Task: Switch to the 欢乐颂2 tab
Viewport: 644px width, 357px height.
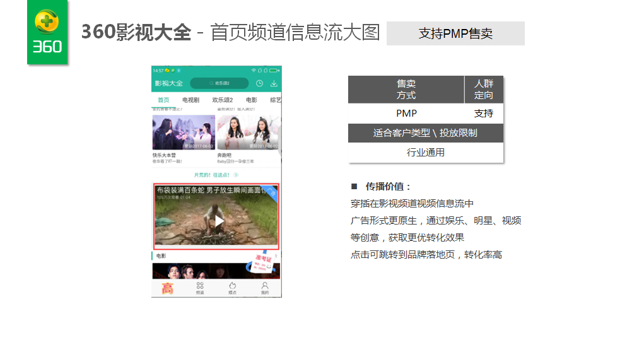Action: (223, 100)
